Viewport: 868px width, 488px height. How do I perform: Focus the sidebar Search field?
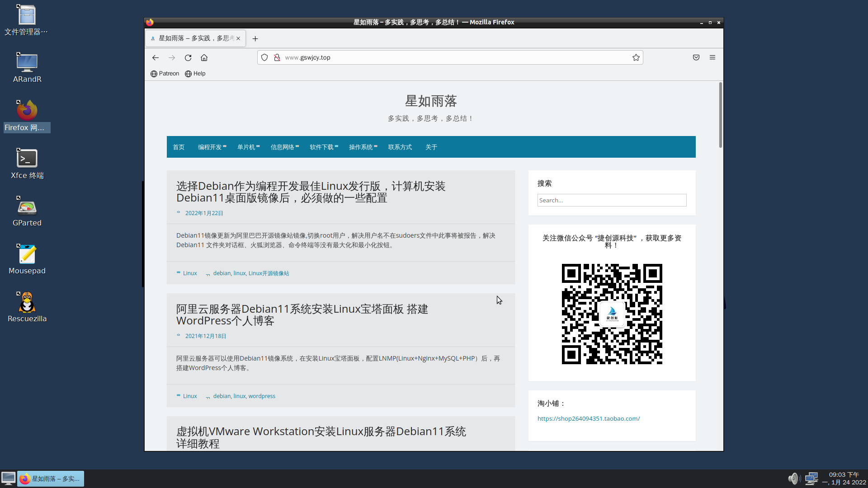click(612, 200)
